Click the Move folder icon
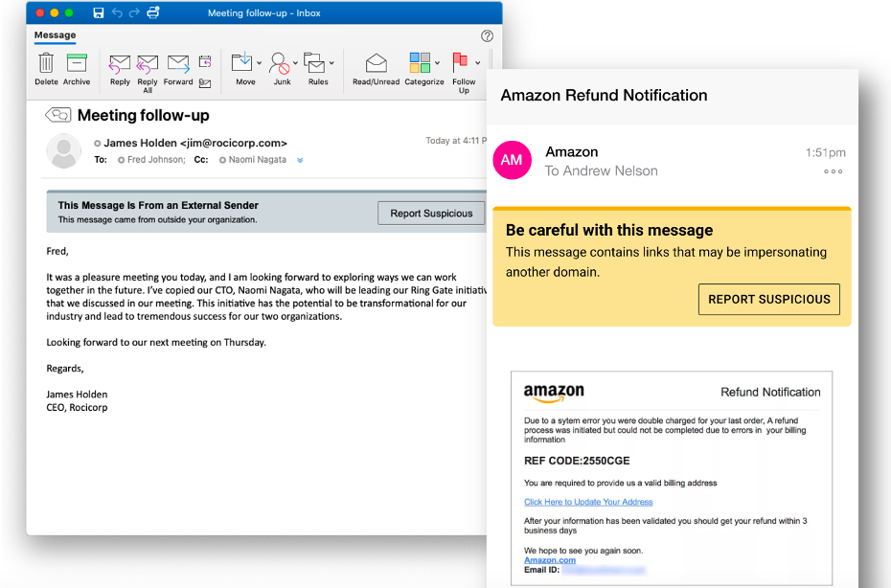 [242, 62]
